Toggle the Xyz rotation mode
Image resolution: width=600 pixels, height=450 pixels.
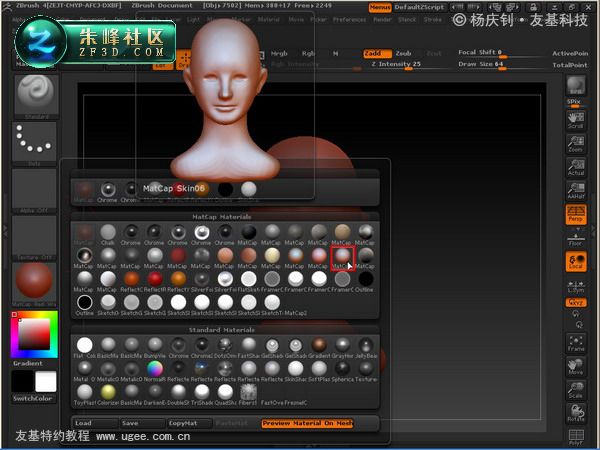(x=576, y=302)
